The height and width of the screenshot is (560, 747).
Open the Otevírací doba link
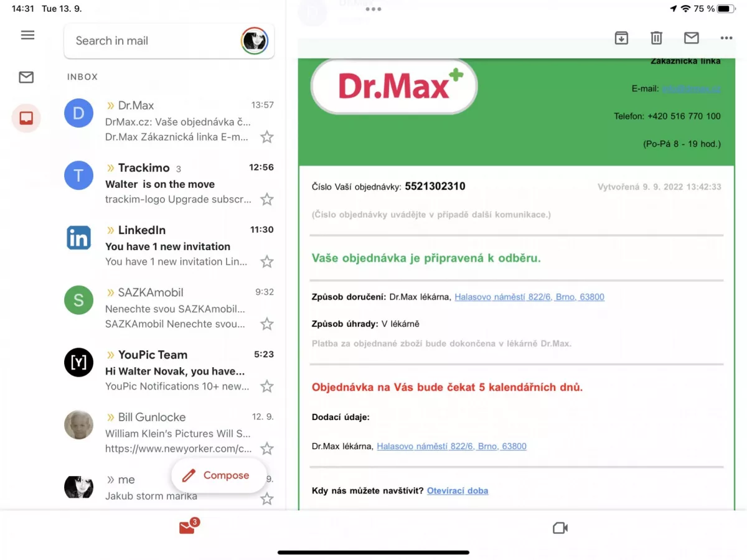458,491
